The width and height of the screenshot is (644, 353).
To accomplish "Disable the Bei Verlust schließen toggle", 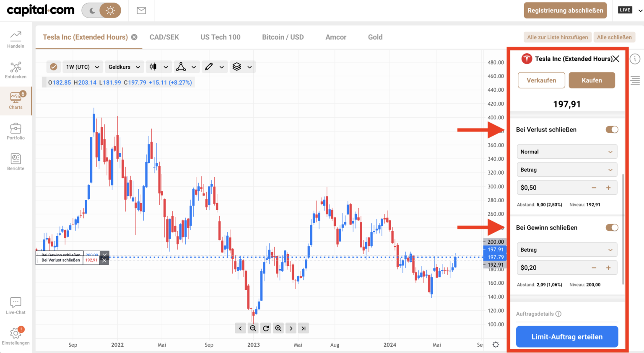I will coord(612,129).
